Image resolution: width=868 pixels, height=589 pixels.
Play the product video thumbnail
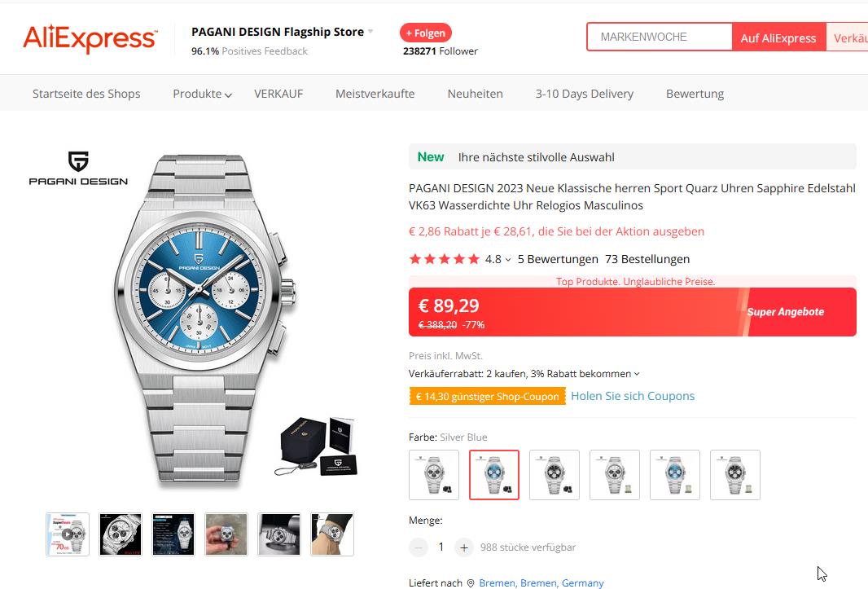pyautogui.click(x=68, y=534)
